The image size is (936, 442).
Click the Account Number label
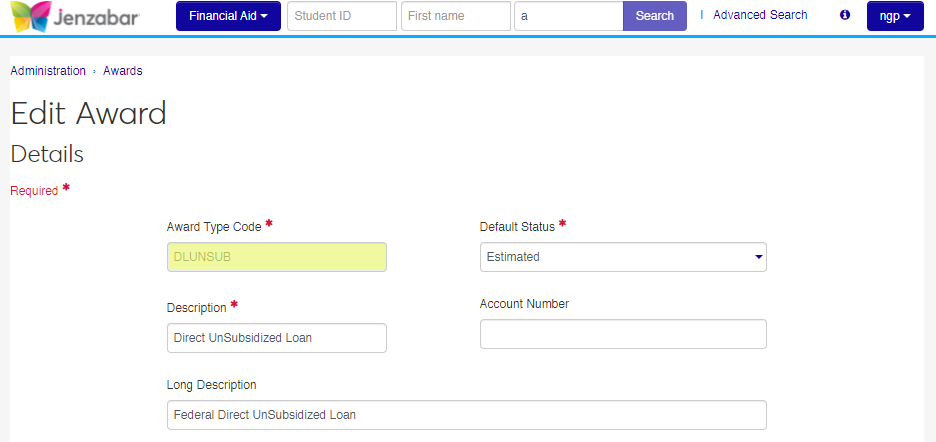pyautogui.click(x=524, y=304)
